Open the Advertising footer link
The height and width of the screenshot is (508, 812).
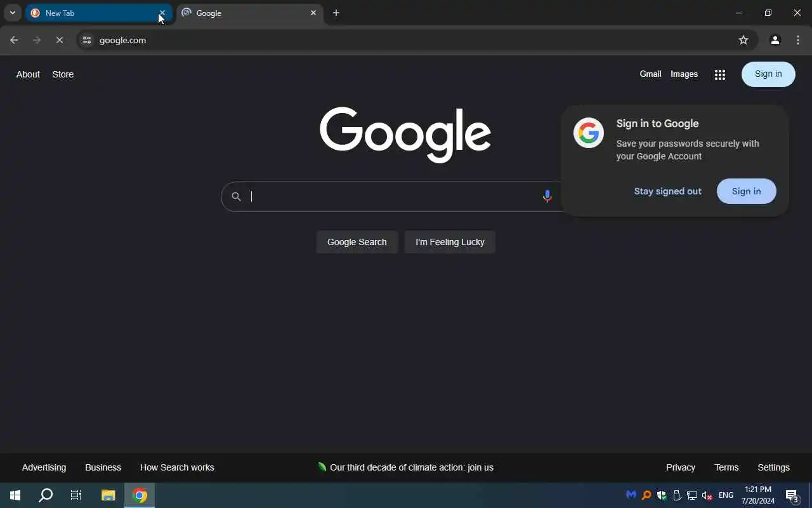(44, 467)
